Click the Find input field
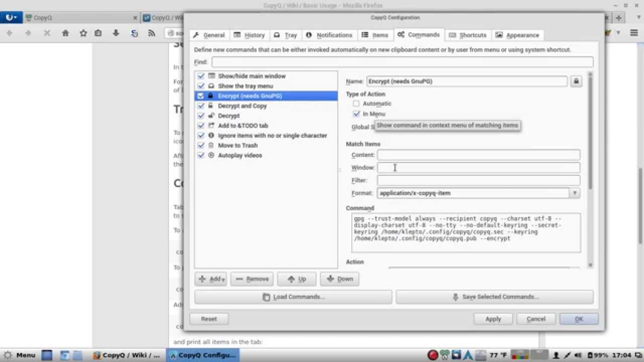This screenshot has width=644, height=362. click(x=402, y=62)
